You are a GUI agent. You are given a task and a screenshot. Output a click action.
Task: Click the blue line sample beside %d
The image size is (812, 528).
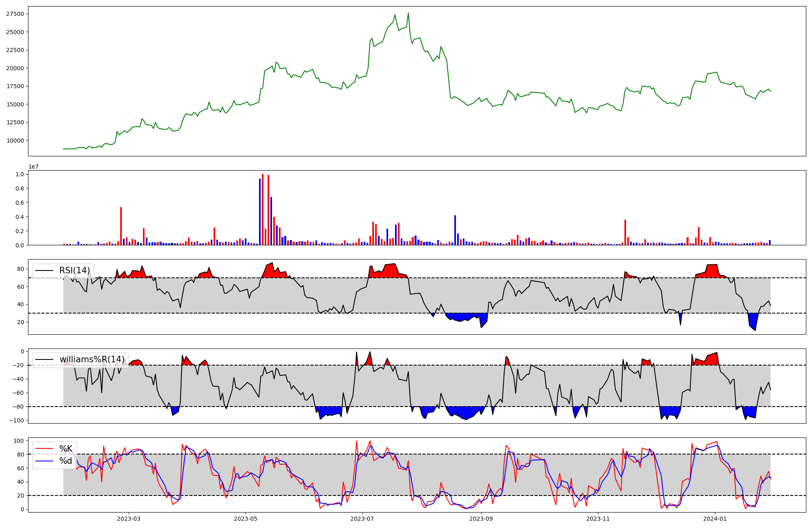point(45,461)
